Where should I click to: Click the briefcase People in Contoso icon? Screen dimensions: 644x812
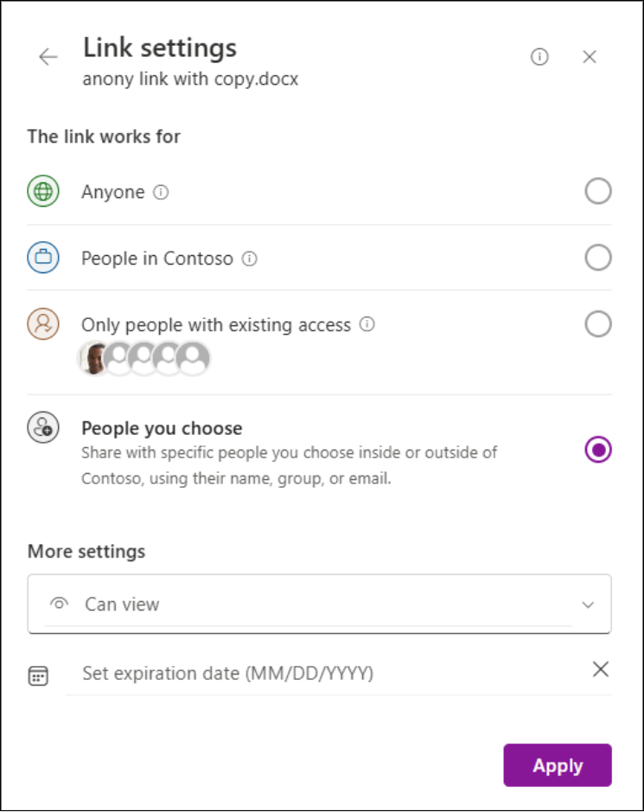[43, 258]
